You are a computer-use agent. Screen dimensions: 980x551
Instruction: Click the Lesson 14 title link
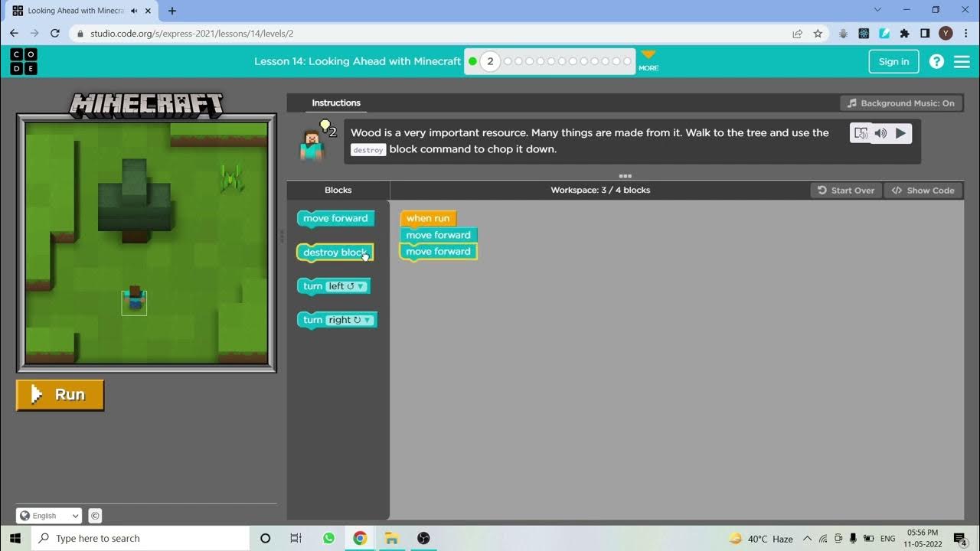point(358,61)
